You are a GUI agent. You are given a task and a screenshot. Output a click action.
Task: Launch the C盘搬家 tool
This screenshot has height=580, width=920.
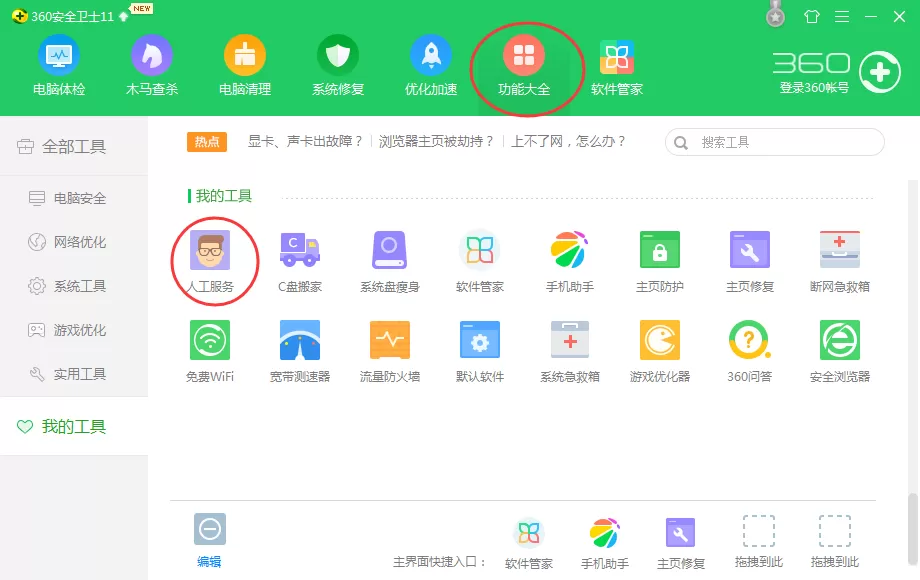tap(300, 262)
